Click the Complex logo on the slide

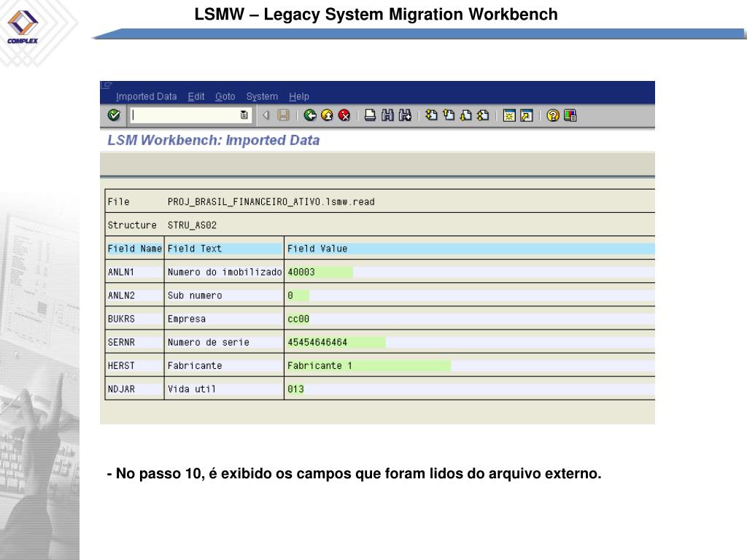(x=23, y=27)
